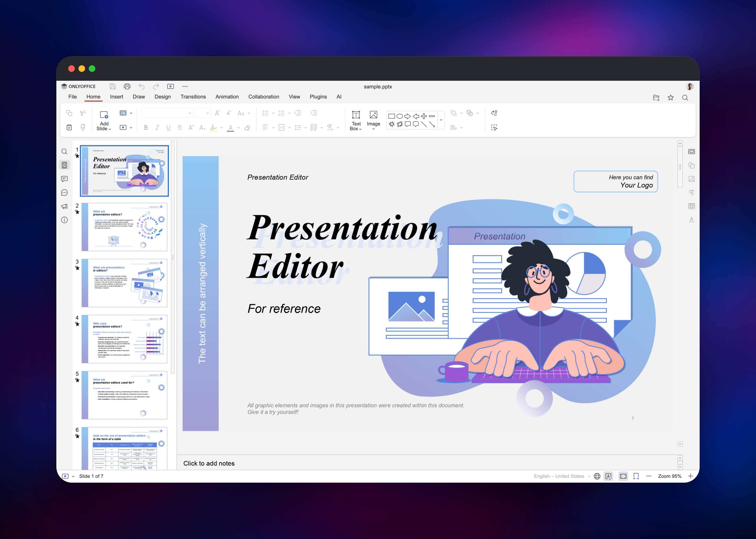Open the highlight color yellow swatch

[214, 128]
